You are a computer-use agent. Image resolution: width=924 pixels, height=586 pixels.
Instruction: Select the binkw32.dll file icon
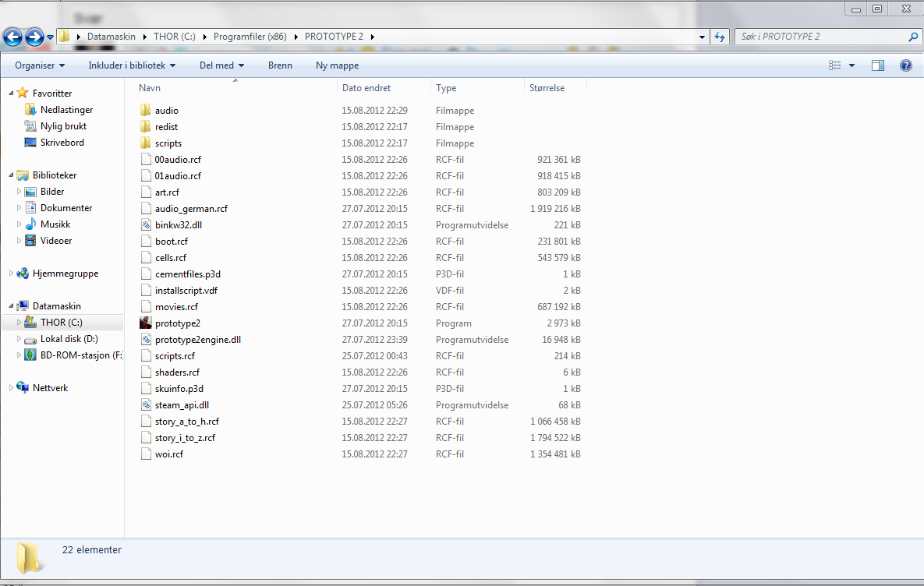pos(146,225)
